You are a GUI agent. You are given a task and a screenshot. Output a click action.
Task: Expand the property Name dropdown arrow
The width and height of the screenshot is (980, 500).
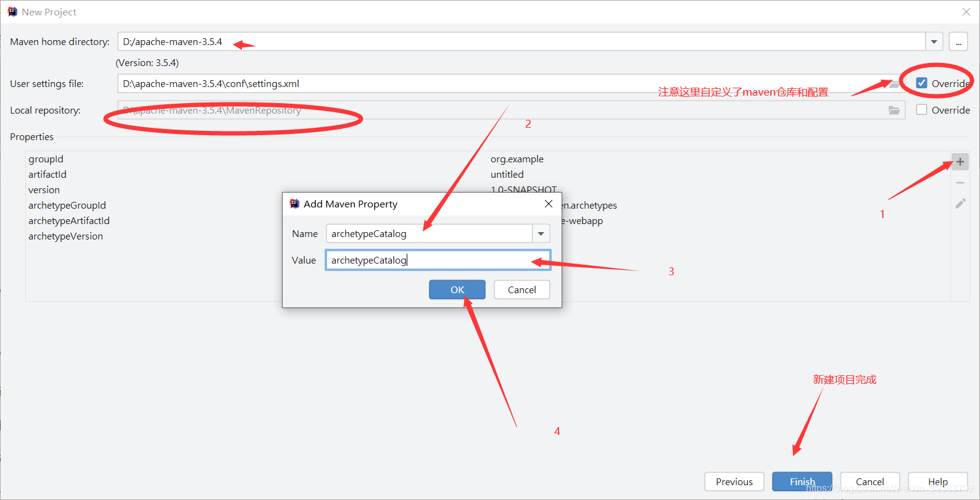pos(541,233)
